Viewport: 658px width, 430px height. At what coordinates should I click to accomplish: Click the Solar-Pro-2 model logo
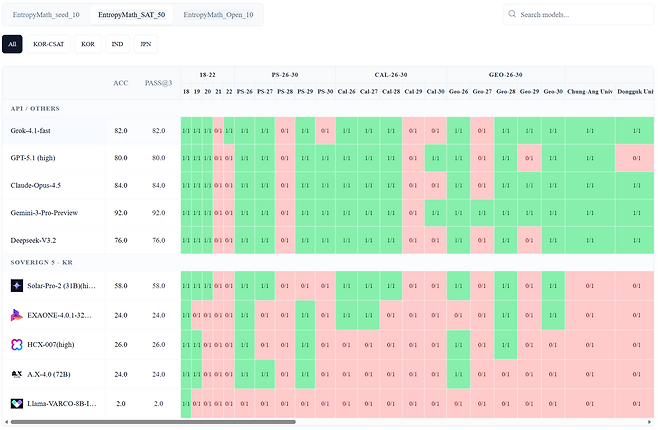tap(16, 286)
